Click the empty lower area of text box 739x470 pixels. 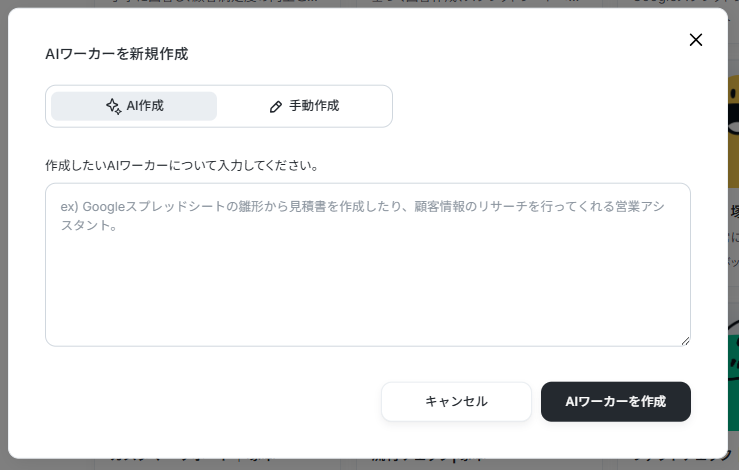[367, 300]
